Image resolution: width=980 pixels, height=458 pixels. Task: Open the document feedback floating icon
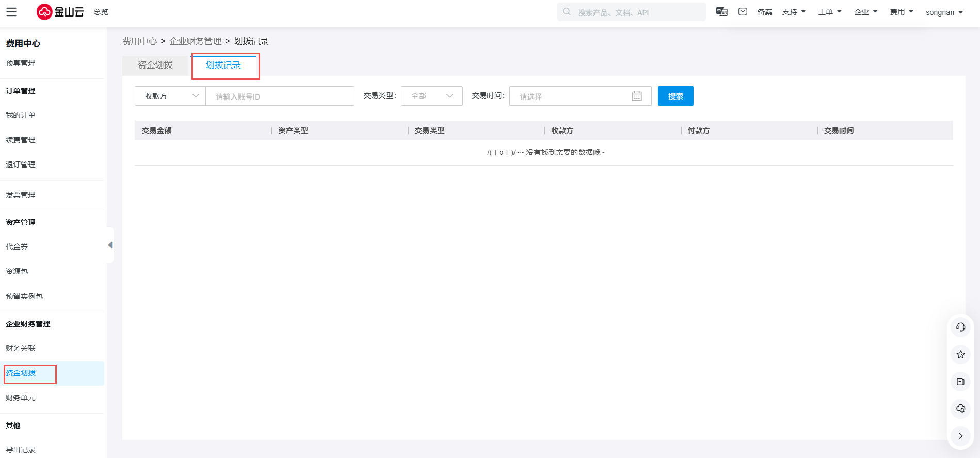(960, 382)
